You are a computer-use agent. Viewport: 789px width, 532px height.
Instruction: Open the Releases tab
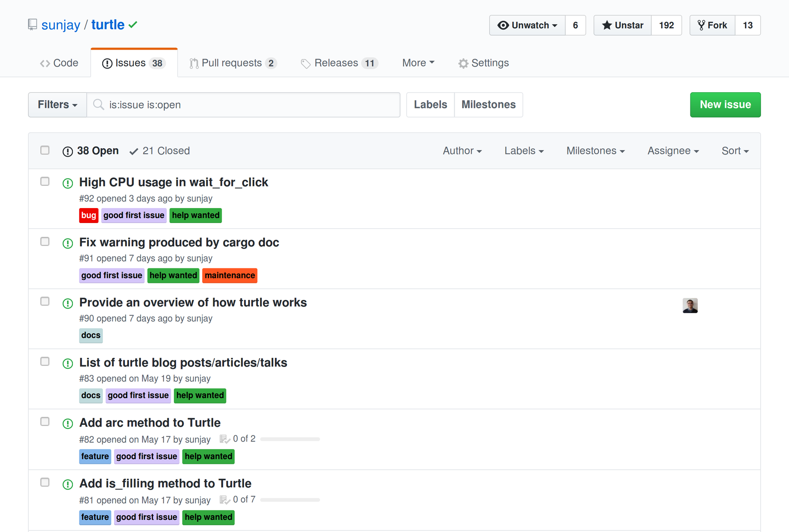tap(339, 63)
